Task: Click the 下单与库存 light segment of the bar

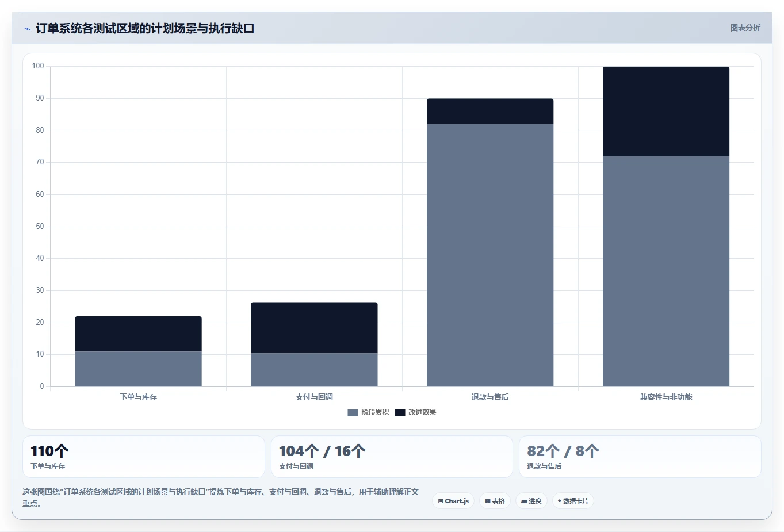Action: (x=138, y=369)
